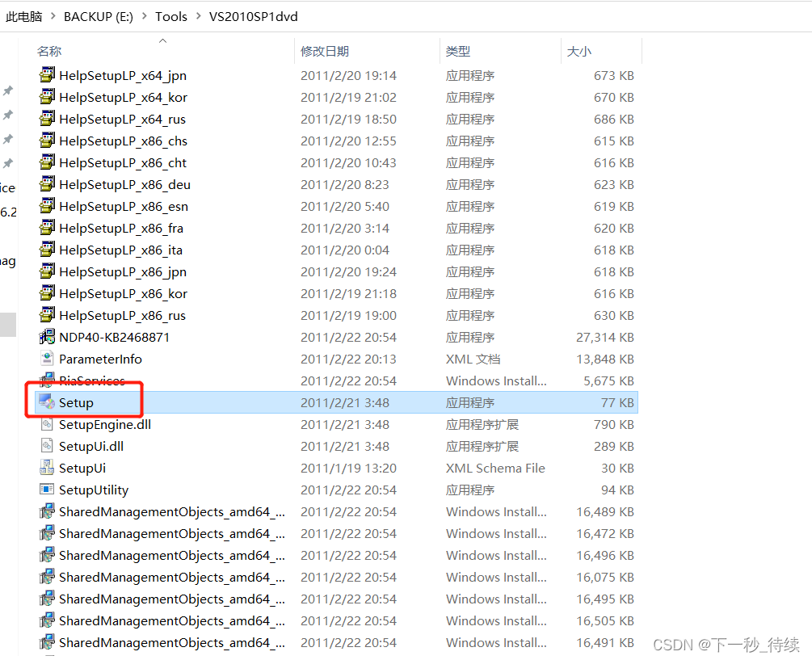Image resolution: width=812 pixels, height=660 pixels.
Task: Expand the chevron after Tools in breadcrumb
Action: click(198, 17)
